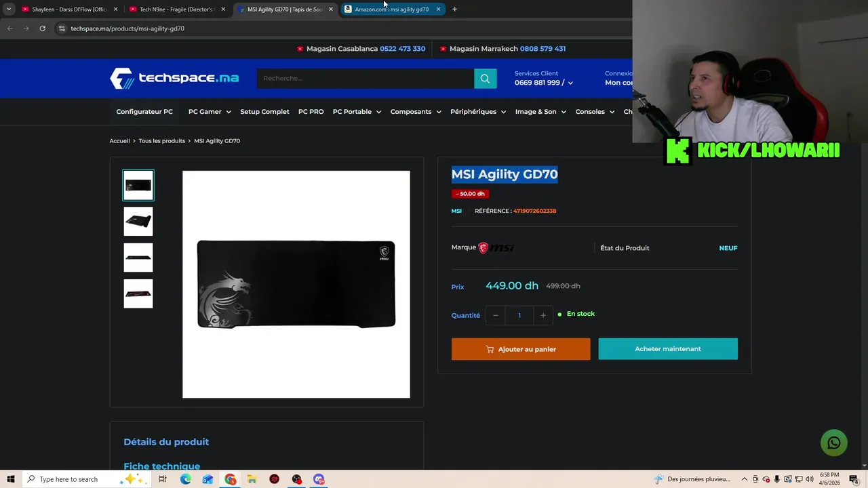Open Chrome from taskbar
This screenshot has width=868, height=488.
(230, 479)
